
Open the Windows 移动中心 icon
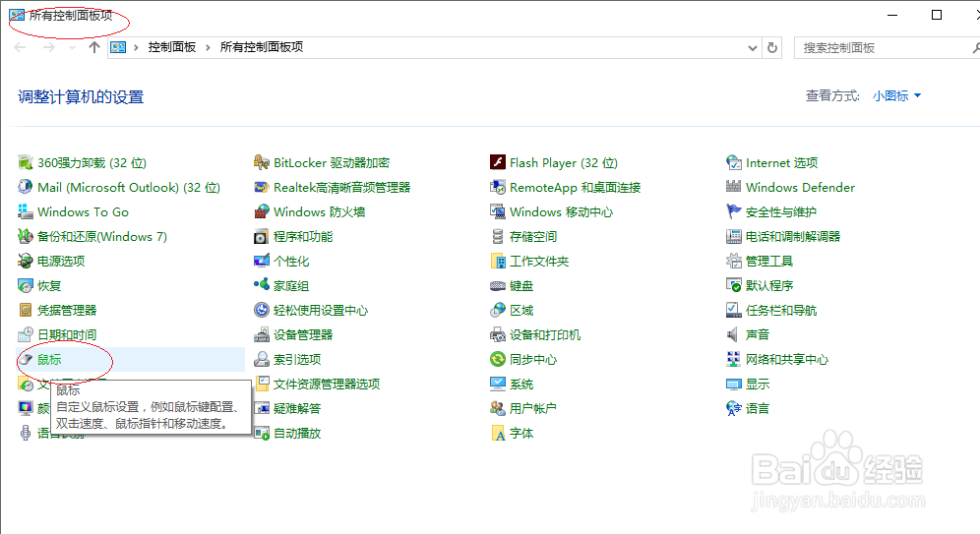pyautogui.click(x=498, y=211)
